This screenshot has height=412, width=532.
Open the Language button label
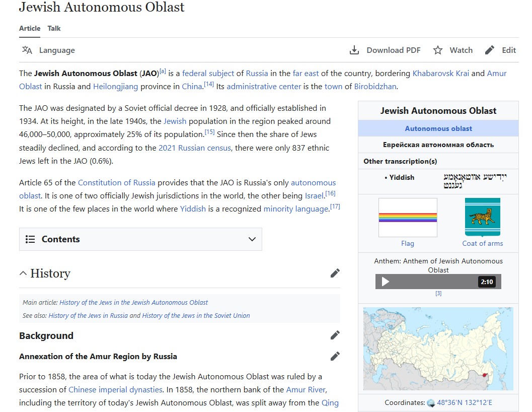[57, 50]
